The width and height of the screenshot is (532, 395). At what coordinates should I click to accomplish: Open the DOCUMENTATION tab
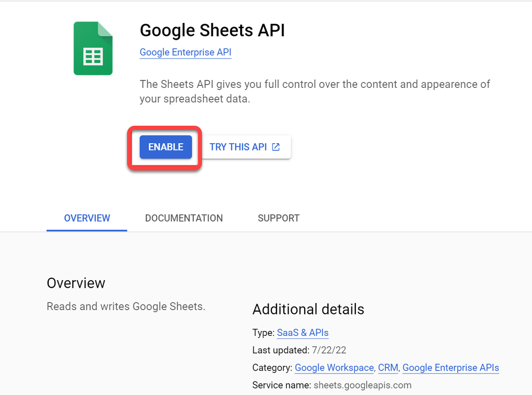tap(184, 218)
